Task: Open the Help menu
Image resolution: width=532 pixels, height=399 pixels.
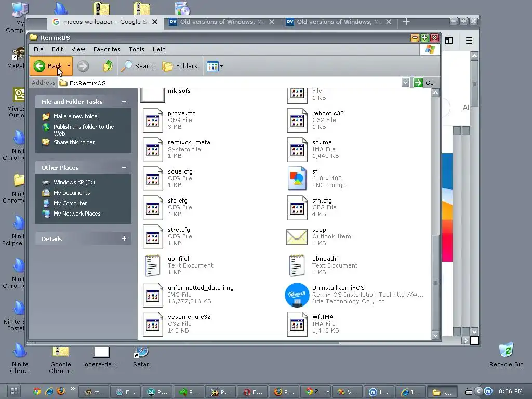Action: pyautogui.click(x=159, y=49)
